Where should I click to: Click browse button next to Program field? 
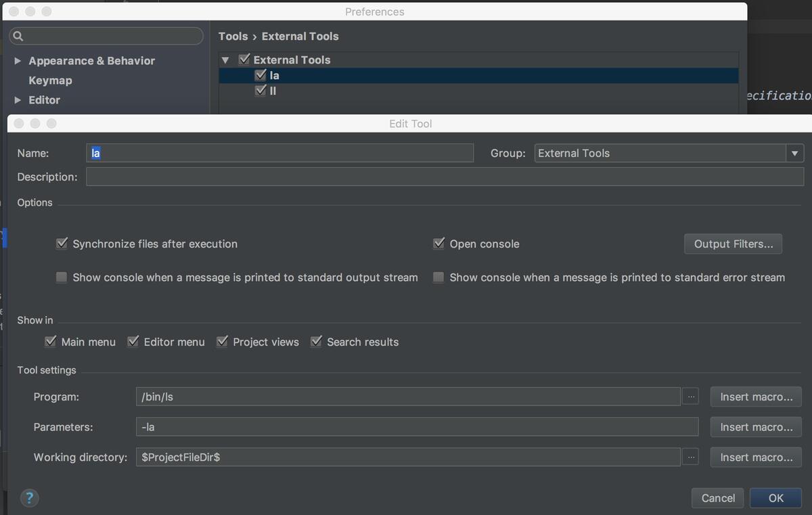click(x=690, y=397)
